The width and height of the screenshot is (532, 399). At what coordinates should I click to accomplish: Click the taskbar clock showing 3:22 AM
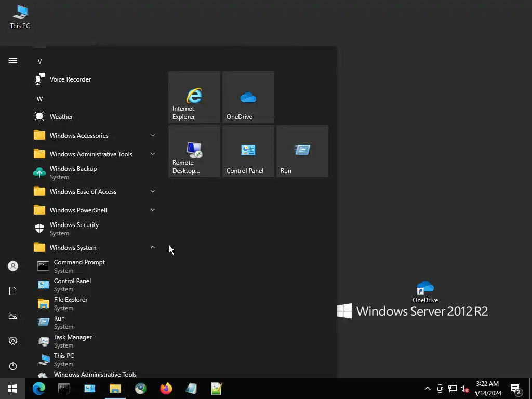pos(487,389)
